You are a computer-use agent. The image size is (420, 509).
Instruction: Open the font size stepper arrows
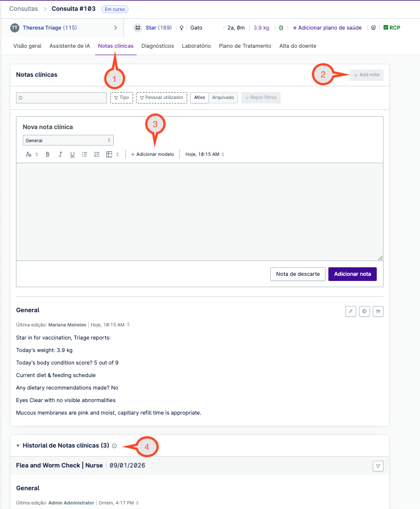coord(36,155)
